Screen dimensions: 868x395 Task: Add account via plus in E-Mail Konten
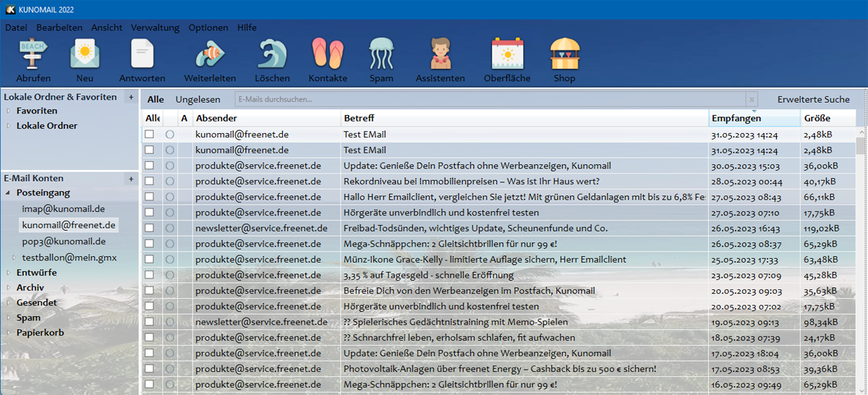coord(131,179)
